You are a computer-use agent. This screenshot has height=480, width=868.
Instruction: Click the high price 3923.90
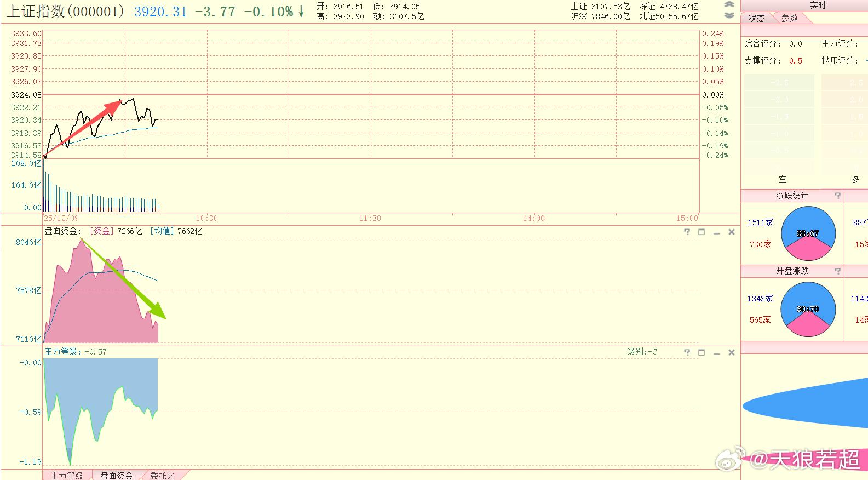click(x=348, y=16)
